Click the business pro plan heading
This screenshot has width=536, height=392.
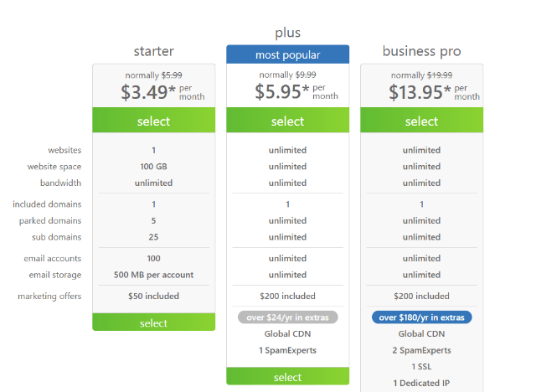click(422, 51)
